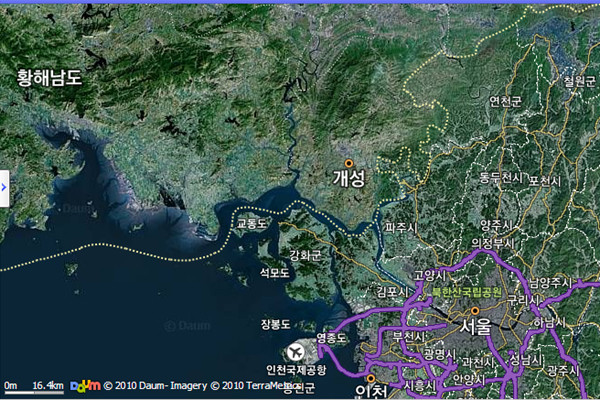Click the orange marker for 인천
The width and height of the screenshot is (600, 400).
coord(370,379)
